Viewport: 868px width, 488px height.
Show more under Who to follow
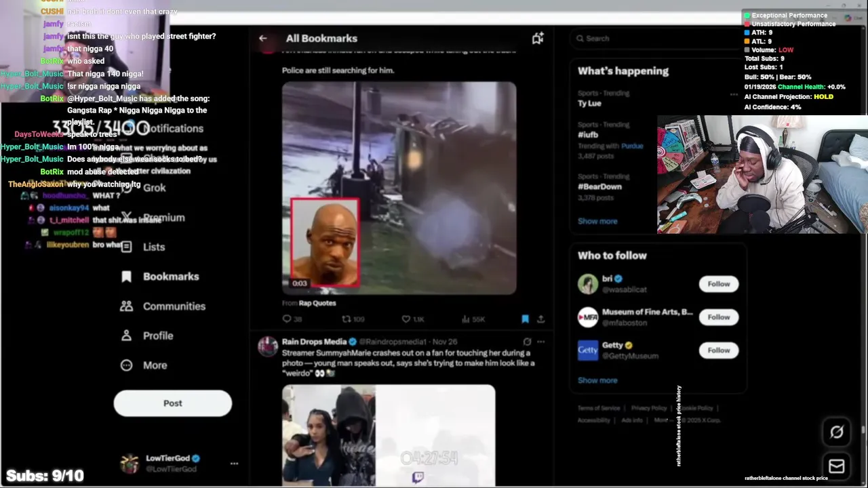(x=597, y=380)
